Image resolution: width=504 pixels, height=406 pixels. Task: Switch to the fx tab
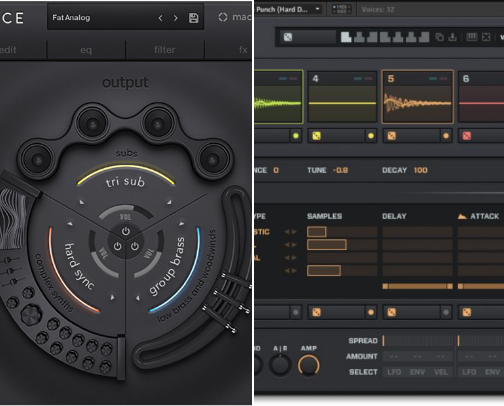[243, 50]
